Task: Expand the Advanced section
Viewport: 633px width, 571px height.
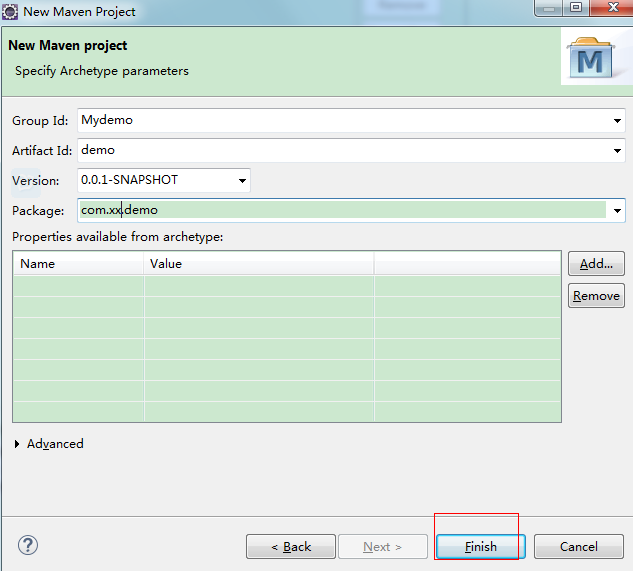Action: pos(17,444)
